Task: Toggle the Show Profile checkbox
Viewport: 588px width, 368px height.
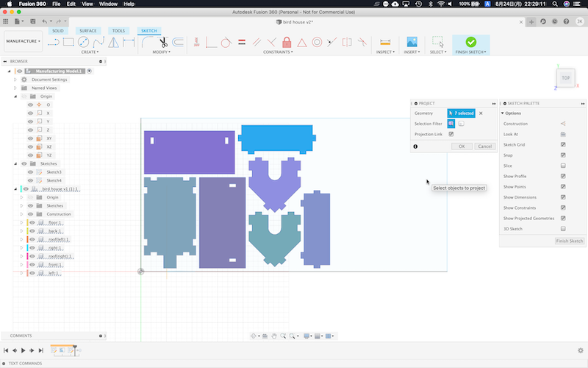Action: [x=563, y=176]
